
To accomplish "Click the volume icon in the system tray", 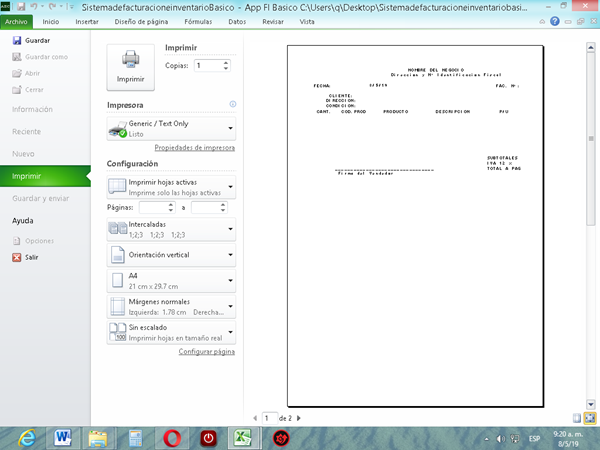I will click(x=501, y=439).
